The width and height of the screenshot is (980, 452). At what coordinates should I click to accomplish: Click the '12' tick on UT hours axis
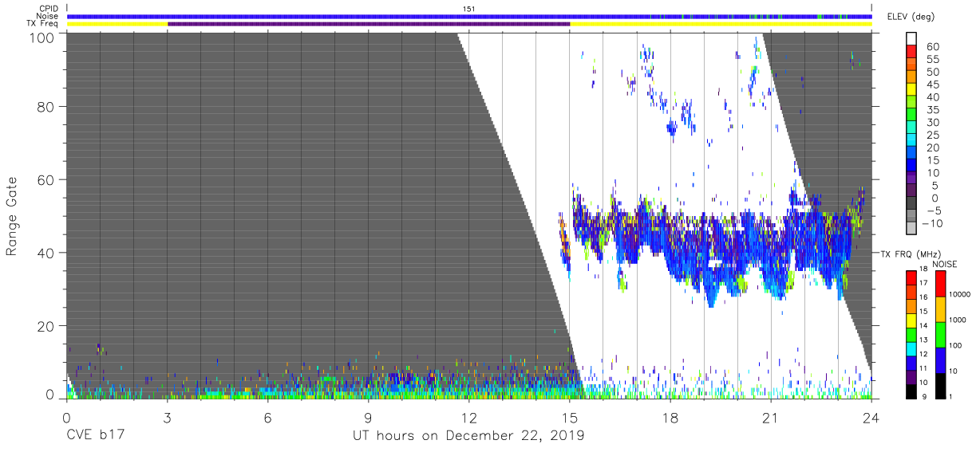[x=469, y=419]
